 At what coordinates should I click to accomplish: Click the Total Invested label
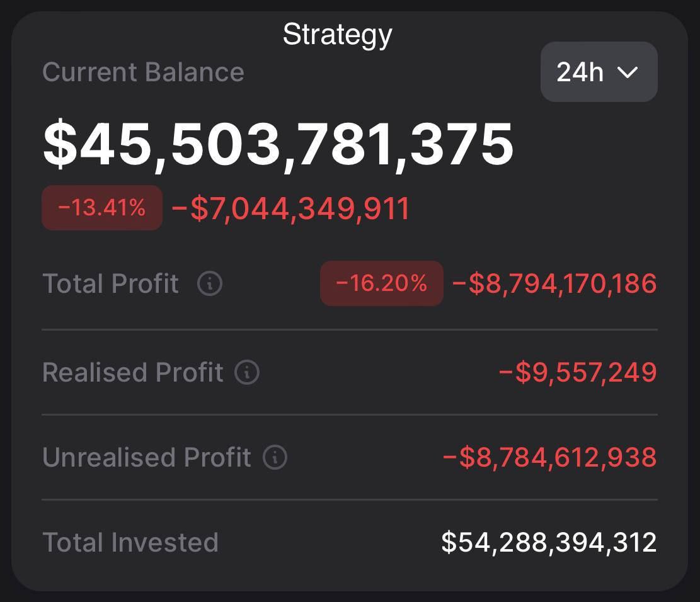click(130, 542)
